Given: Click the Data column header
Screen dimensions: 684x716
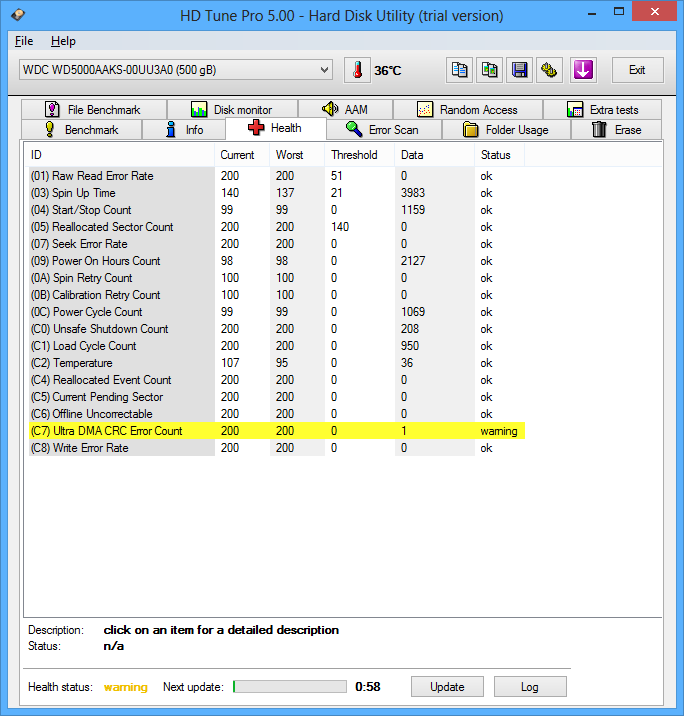Looking at the screenshot, I should 434,155.
